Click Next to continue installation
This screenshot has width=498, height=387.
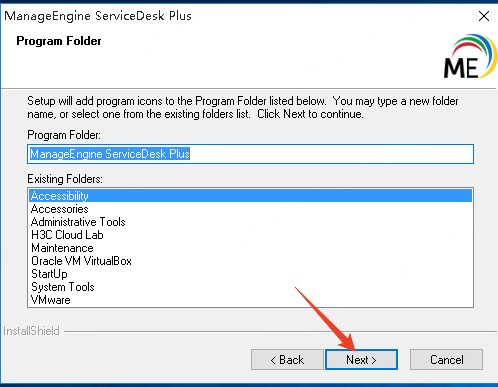point(361,360)
